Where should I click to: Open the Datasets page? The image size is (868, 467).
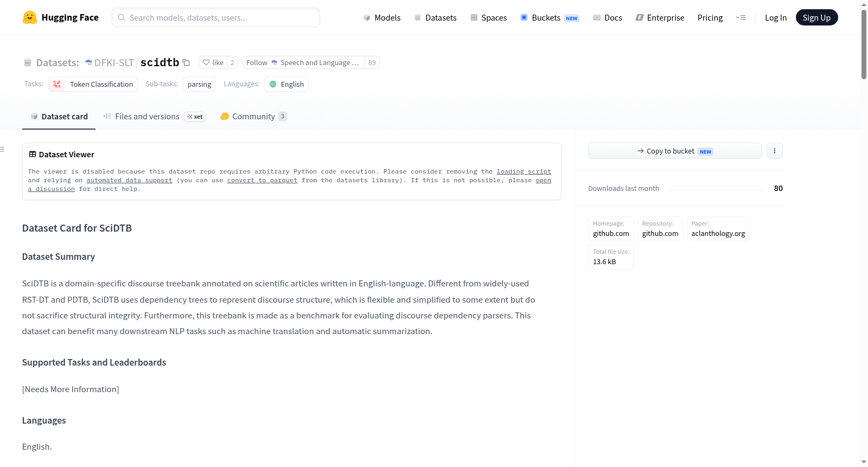pos(435,17)
